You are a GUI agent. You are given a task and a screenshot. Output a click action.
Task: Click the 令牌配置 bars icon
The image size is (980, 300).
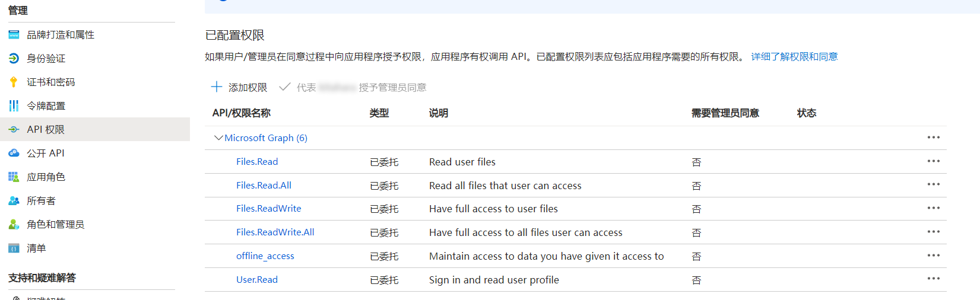click(14, 106)
